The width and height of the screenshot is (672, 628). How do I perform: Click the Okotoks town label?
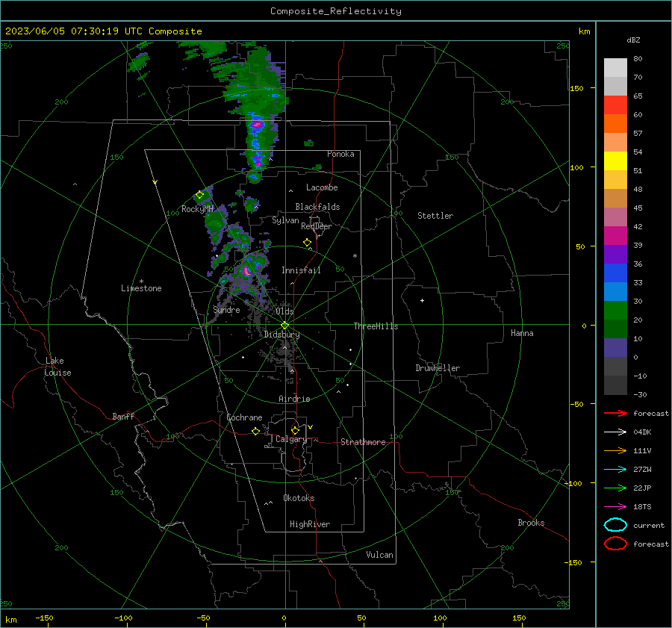pyautogui.click(x=299, y=498)
